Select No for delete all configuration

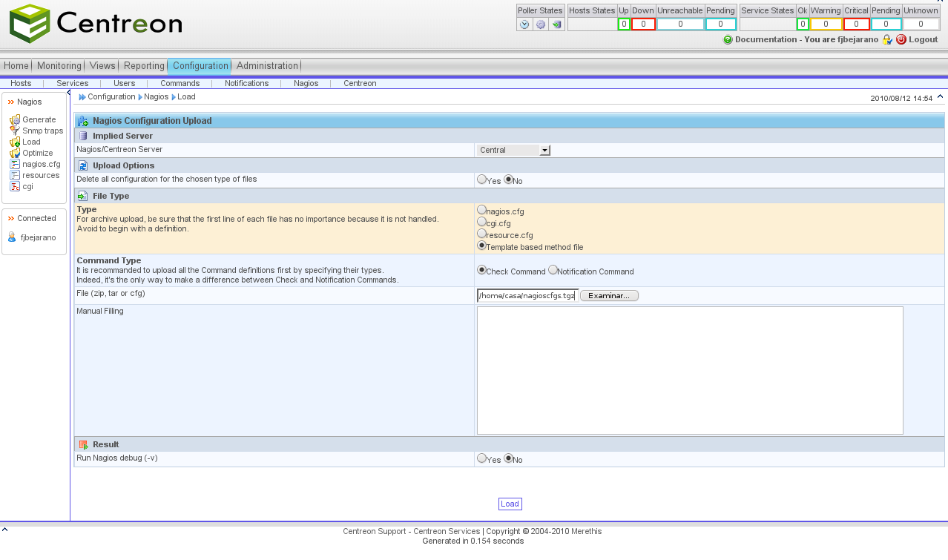pos(508,179)
